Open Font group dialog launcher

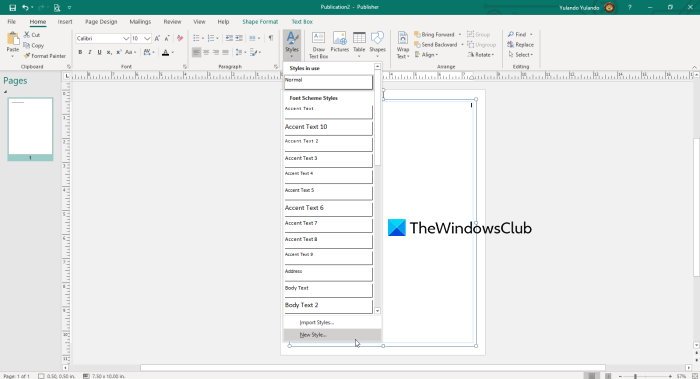[185, 67]
